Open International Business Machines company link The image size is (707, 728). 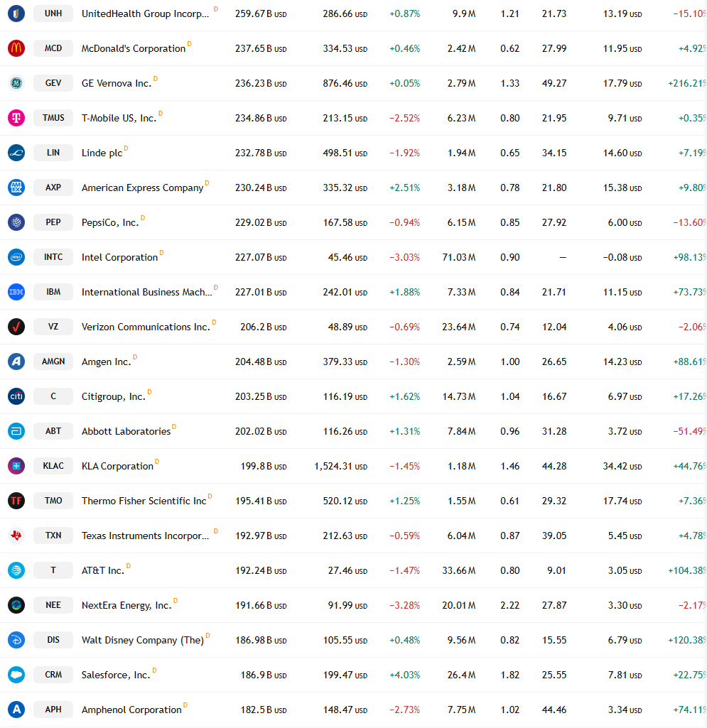click(x=147, y=293)
